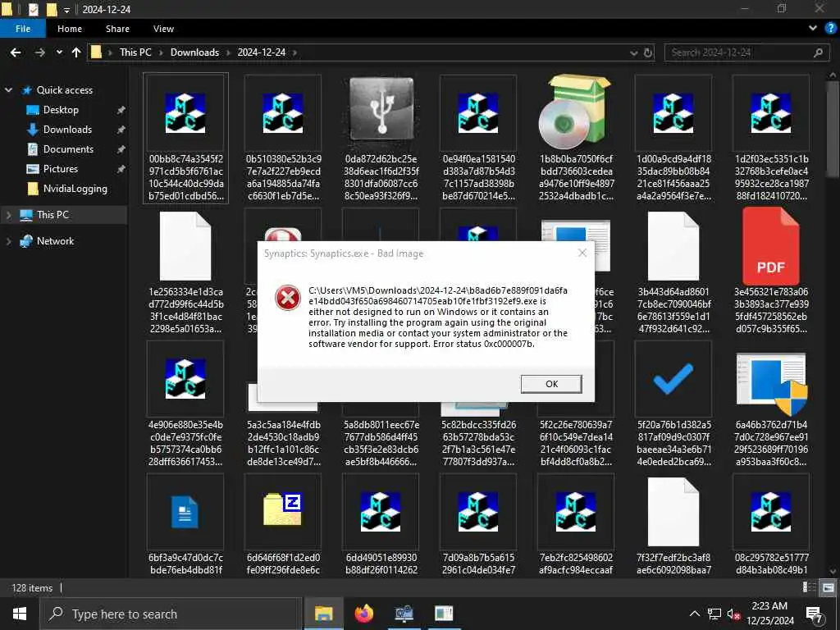Select 2024-12-24 in address breadcrumb
The width and height of the screenshot is (840, 630).
coord(262,52)
